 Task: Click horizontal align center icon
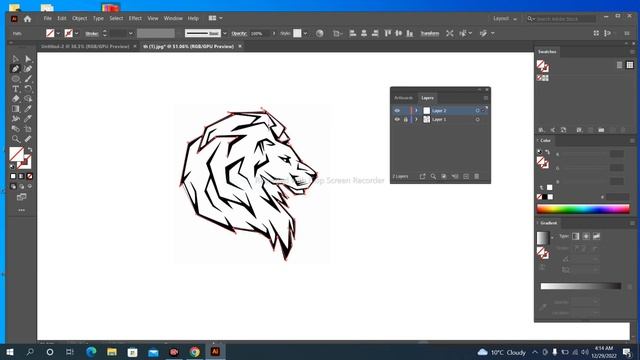[364, 33]
